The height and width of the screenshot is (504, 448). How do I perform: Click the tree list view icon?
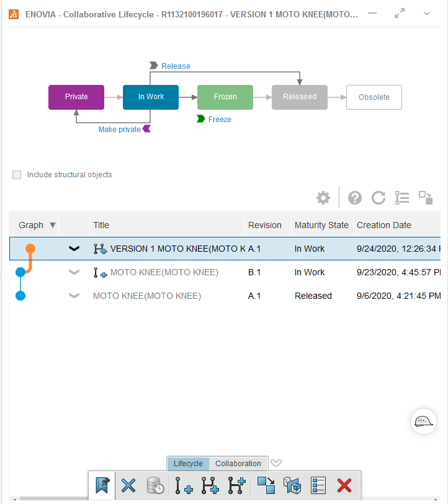pyautogui.click(x=402, y=198)
